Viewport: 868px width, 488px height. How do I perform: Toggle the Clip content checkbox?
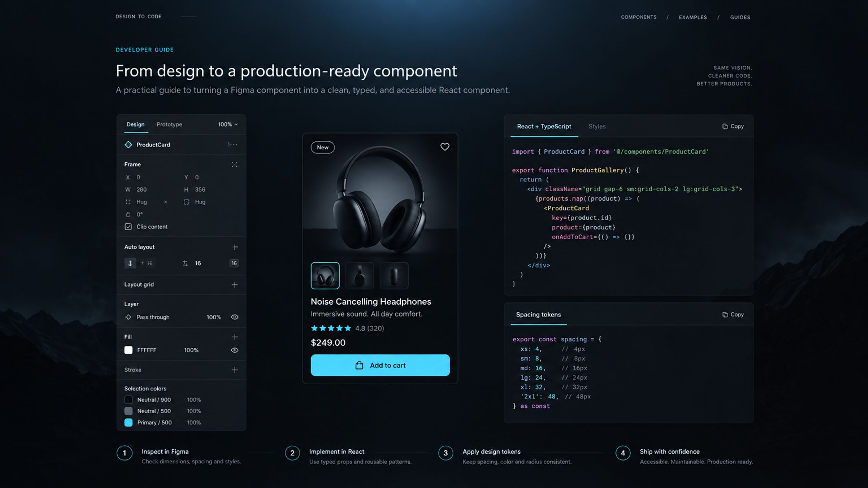click(x=128, y=227)
